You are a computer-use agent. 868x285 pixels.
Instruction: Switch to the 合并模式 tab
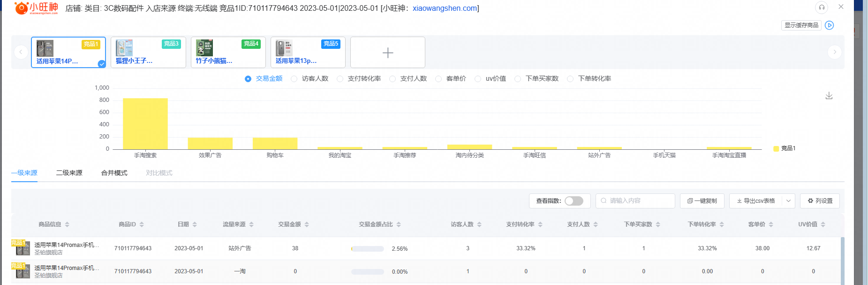[114, 173]
